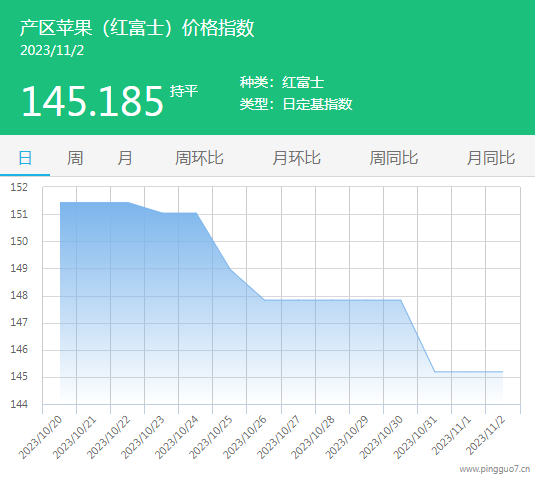535x480 pixels.
Task: Select the 周同比 tab
Action: [394, 158]
